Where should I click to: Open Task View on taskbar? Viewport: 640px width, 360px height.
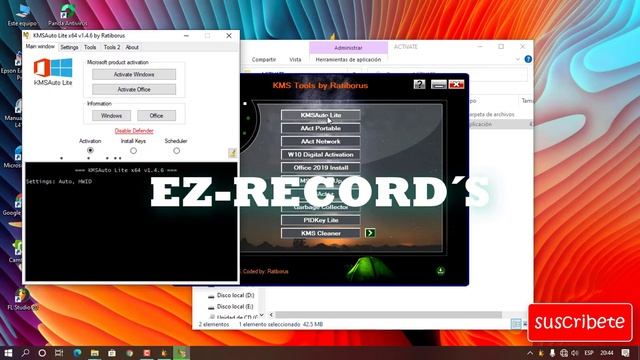point(59,353)
